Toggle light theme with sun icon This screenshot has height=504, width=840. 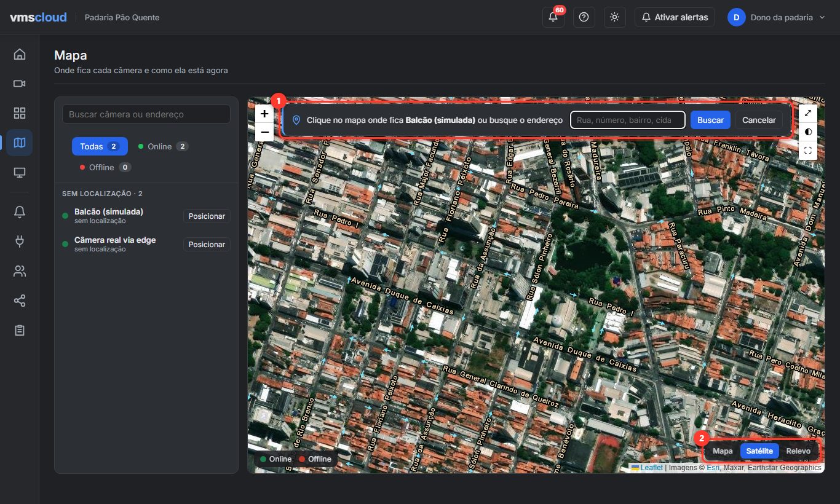point(615,17)
